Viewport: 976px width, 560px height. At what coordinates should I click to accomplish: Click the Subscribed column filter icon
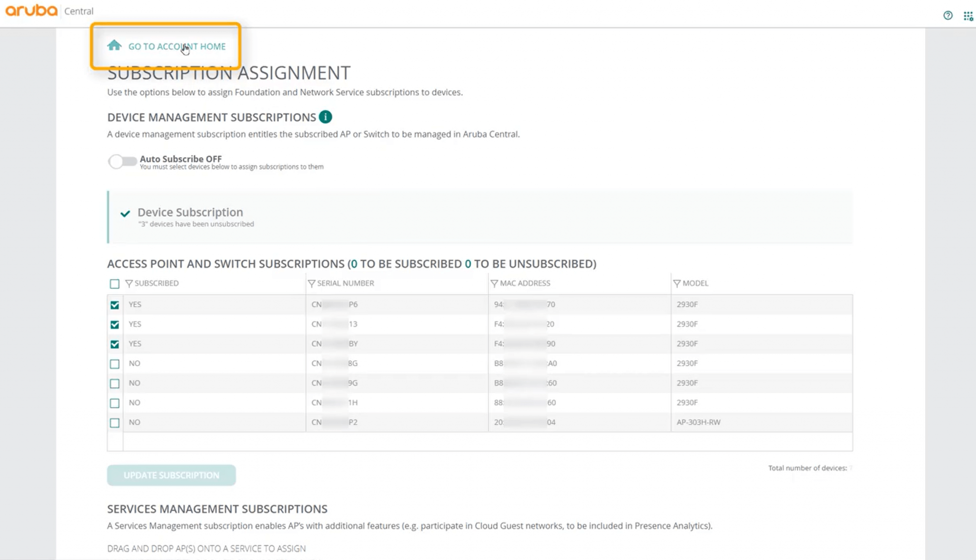[x=129, y=284]
